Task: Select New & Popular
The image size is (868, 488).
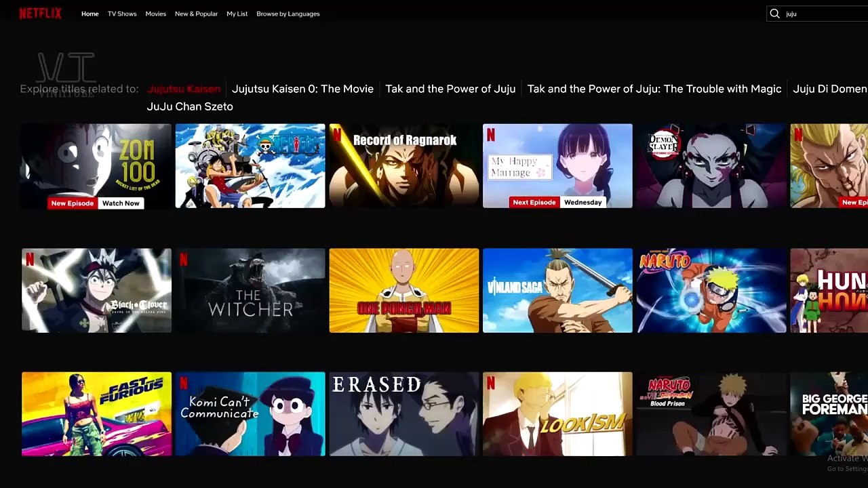Action: (x=196, y=14)
